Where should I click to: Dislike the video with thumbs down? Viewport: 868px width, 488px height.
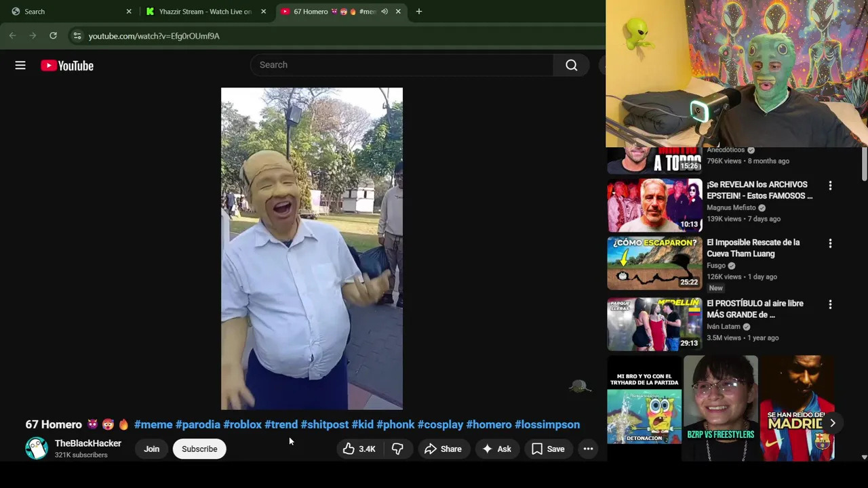pos(397,449)
